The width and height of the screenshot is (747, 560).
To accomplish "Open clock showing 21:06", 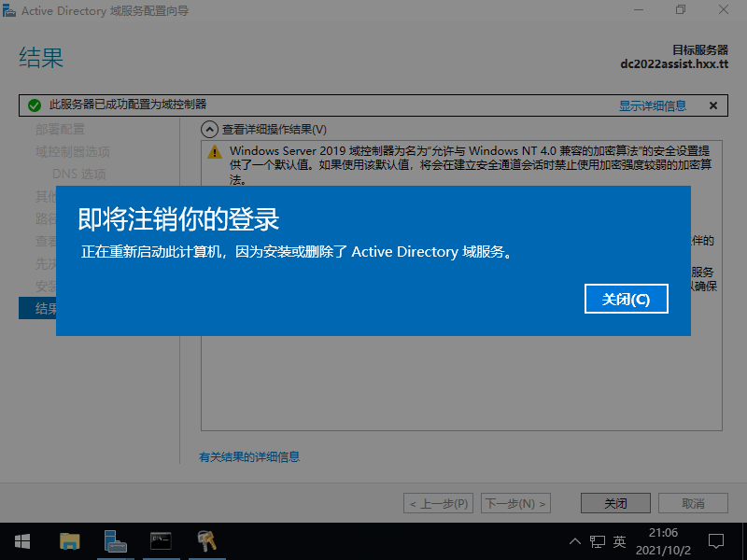I will pos(663,541).
